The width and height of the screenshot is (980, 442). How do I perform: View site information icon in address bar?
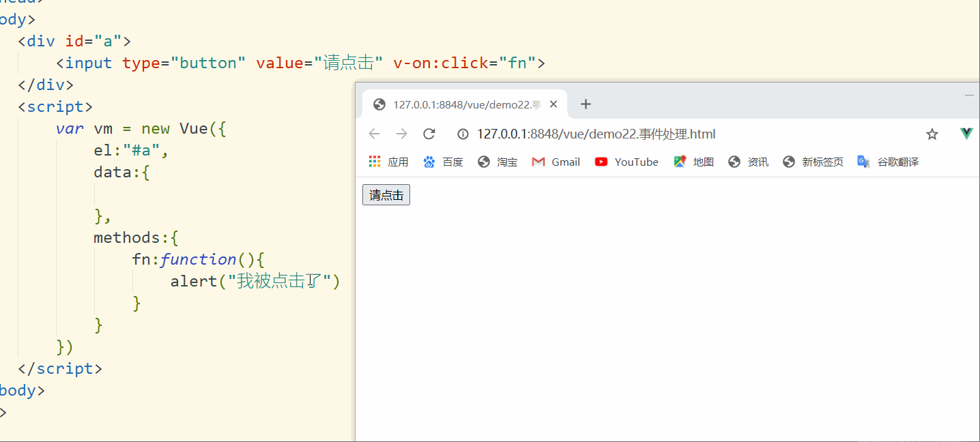(x=463, y=134)
